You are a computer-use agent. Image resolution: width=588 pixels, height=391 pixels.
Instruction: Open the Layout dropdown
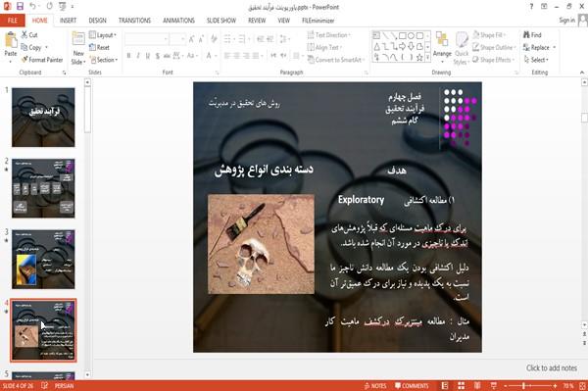click(x=103, y=35)
